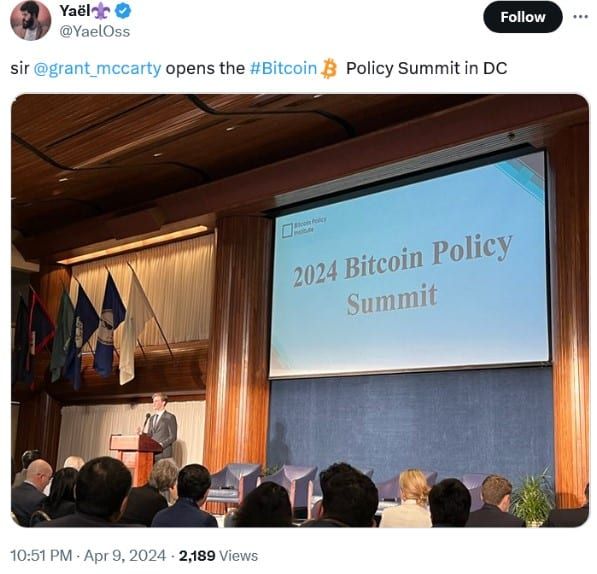Screen dimensions: 597x574
Task: Click the wooden podium in the photo
Action: [135, 459]
